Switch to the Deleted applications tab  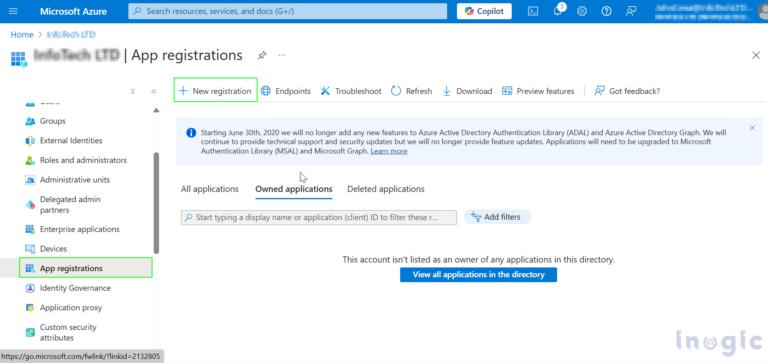coord(386,189)
